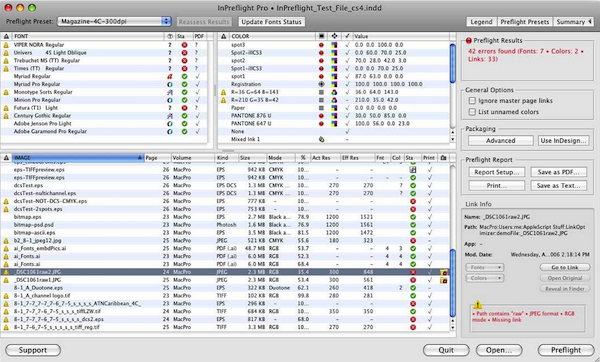Click locked folder icon of _DSC1061raw1.JPG row
The image size is (600, 362).
(443, 280)
